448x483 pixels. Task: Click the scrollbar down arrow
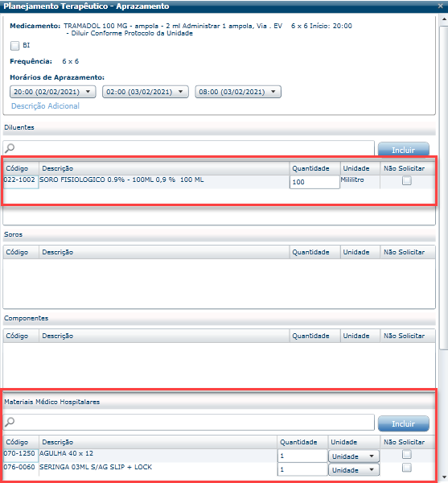coord(444,477)
